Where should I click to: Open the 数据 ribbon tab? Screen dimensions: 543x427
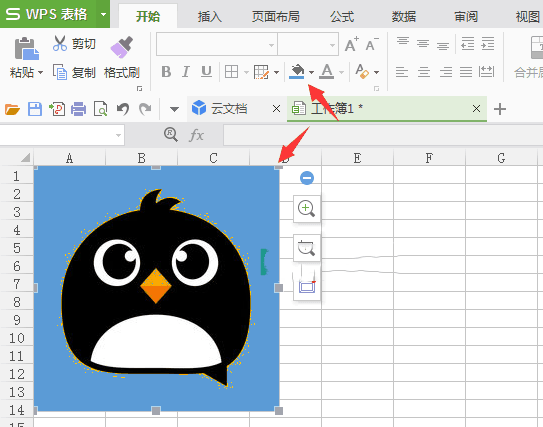(404, 16)
